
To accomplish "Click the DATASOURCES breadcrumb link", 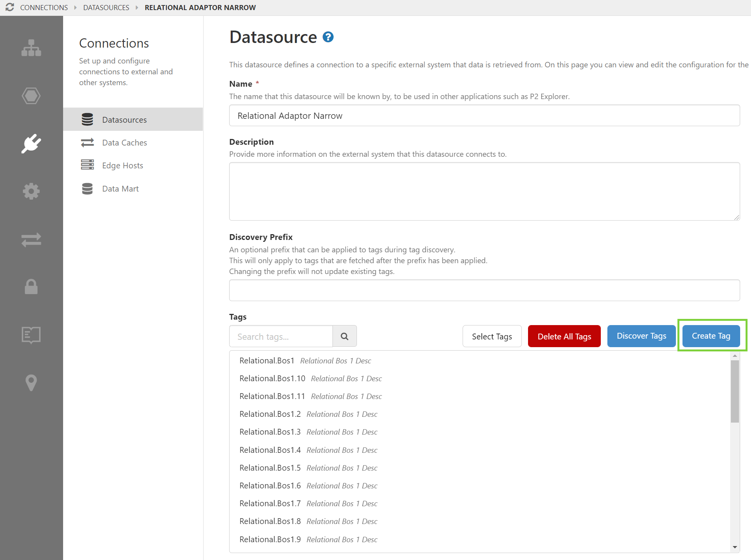I will point(106,7).
